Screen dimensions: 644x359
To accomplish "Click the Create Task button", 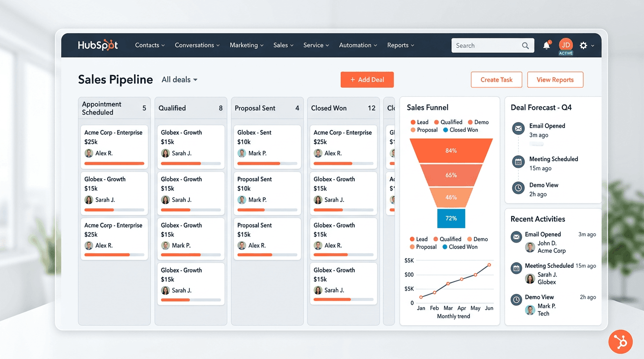I will 497,79.
